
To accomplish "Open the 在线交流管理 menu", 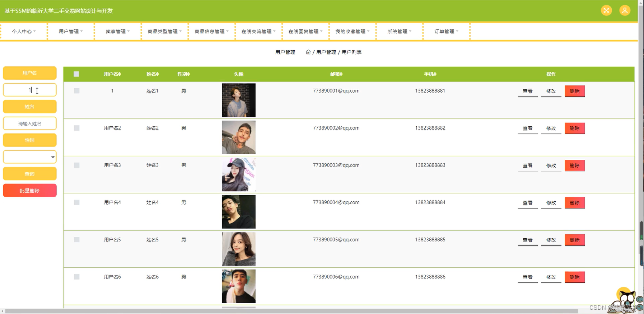I will (x=258, y=32).
